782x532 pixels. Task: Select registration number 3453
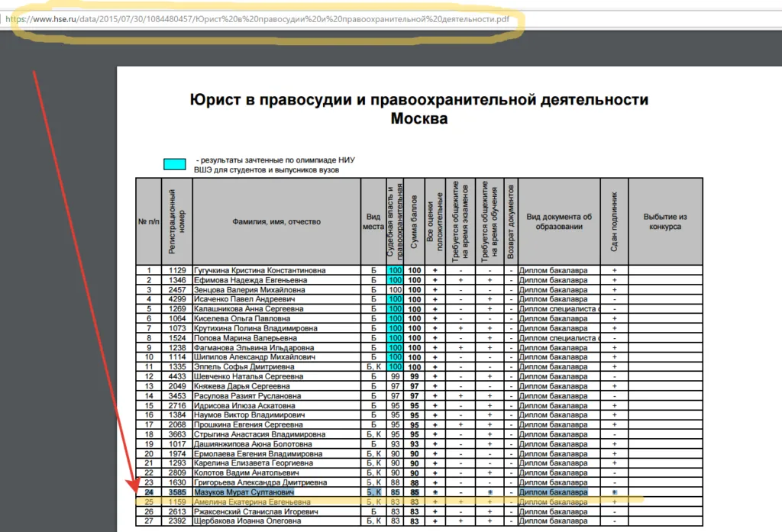coord(177,396)
